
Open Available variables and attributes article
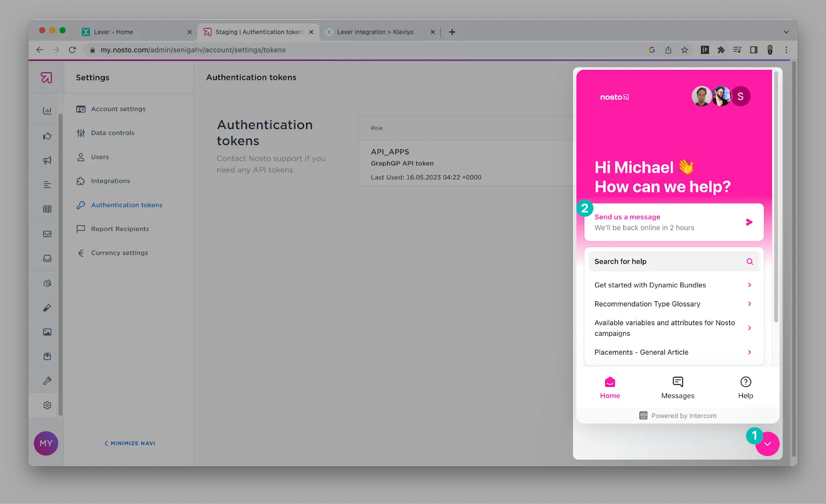(x=674, y=328)
